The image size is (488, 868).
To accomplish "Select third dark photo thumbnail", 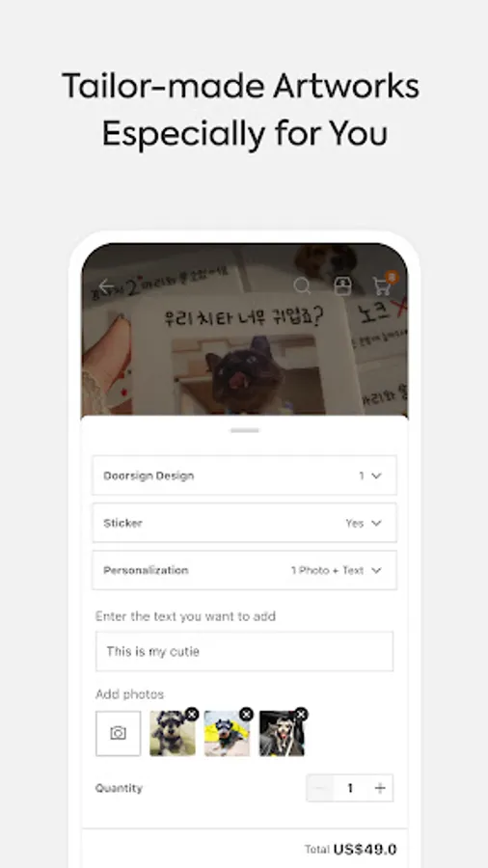I will pyautogui.click(x=282, y=734).
